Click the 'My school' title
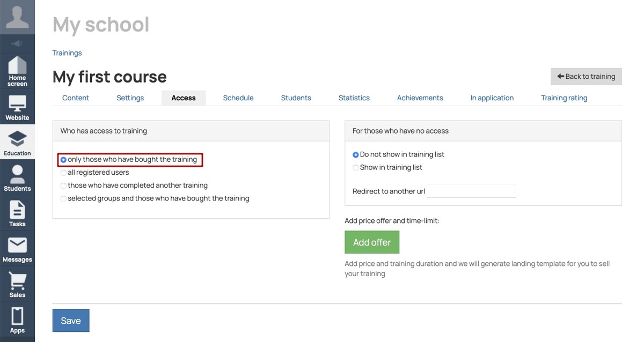The width and height of the screenshot is (644, 342). click(x=101, y=25)
